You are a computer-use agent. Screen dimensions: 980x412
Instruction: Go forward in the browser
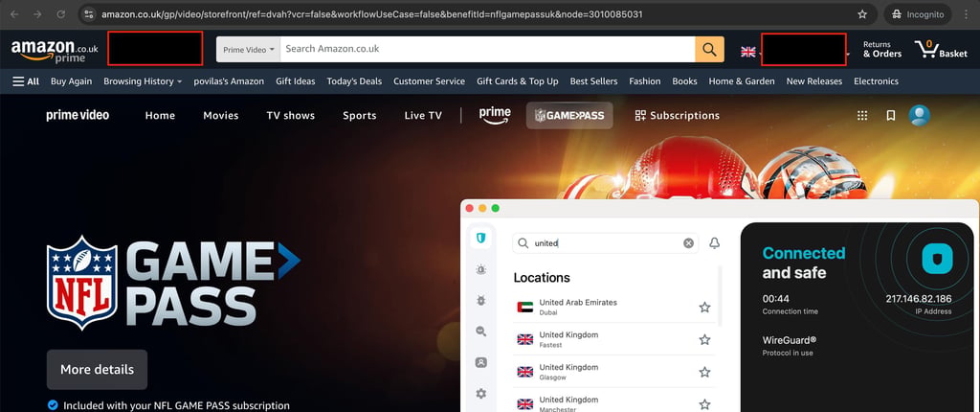(x=37, y=13)
